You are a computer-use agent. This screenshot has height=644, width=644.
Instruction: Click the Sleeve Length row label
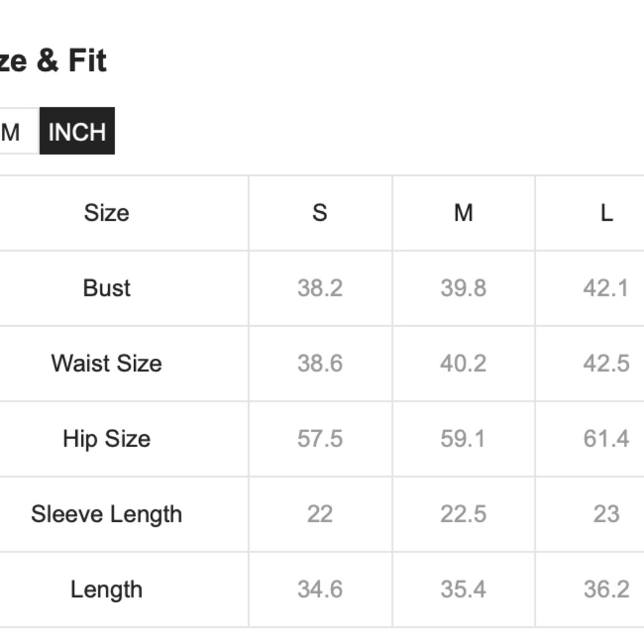click(107, 514)
